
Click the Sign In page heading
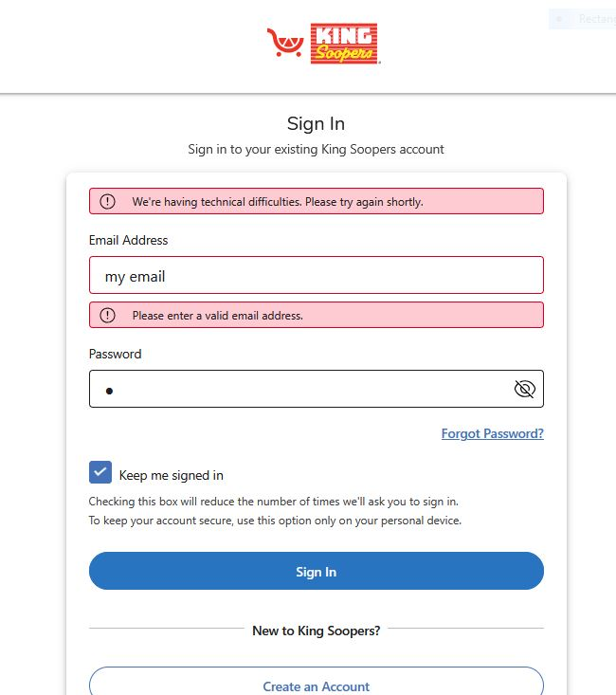tap(316, 124)
